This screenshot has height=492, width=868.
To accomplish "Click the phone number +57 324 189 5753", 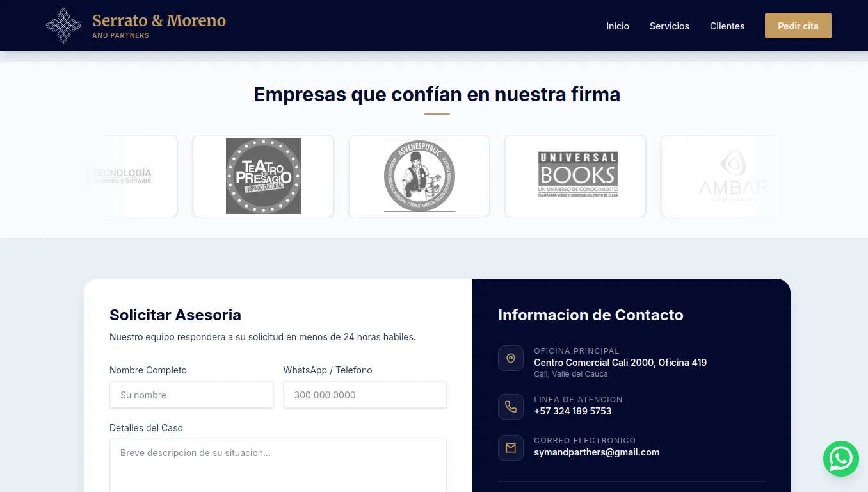I will [573, 411].
